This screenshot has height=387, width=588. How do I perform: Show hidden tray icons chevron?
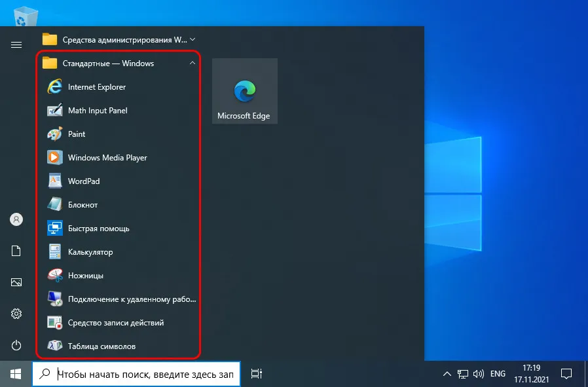(x=447, y=374)
